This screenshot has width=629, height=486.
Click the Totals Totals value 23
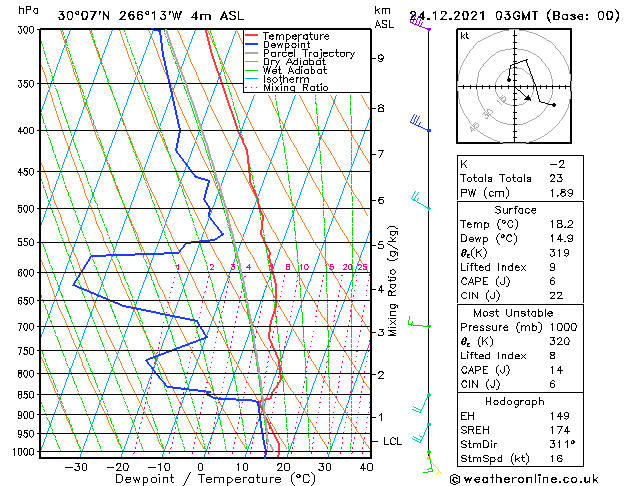coord(556,178)
